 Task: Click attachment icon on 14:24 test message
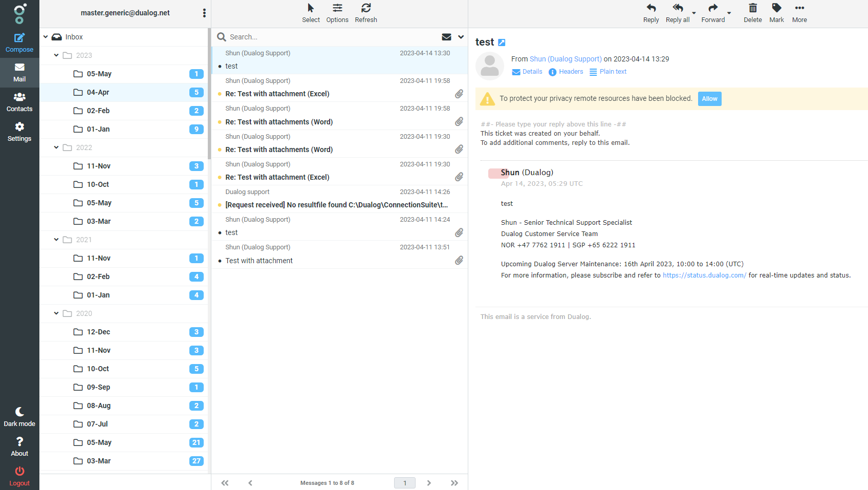tap(459, 232)
